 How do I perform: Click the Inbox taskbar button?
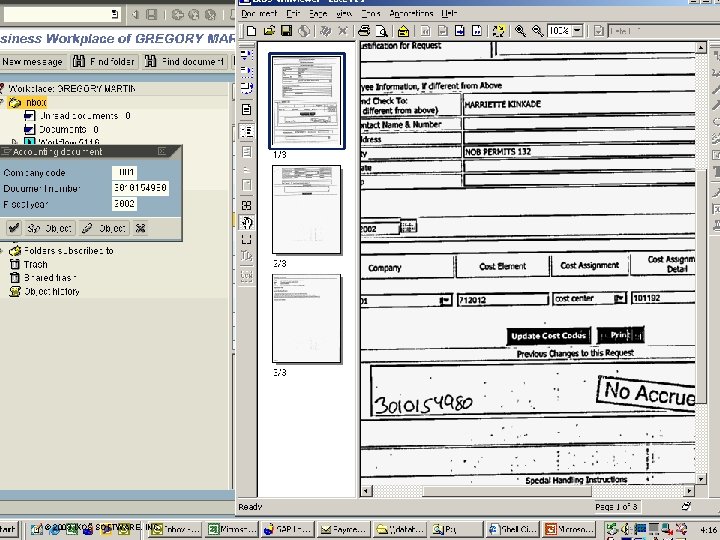pyautogui.click(x=176, y=529)
